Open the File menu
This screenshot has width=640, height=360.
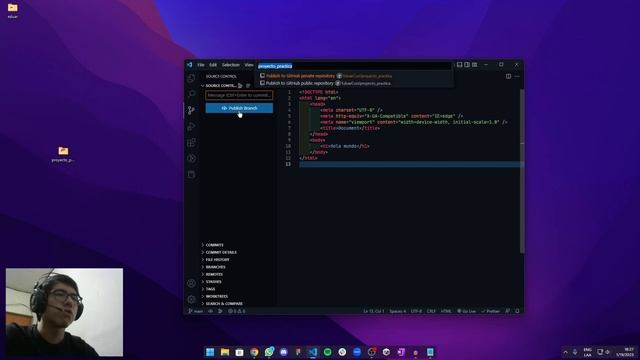pyautogui.click(x=201, y=65)
